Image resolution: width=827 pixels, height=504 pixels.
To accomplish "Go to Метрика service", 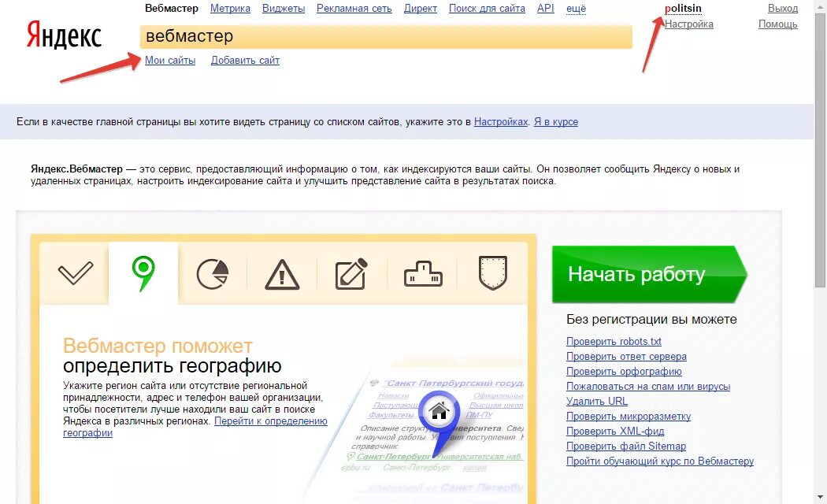I will tap(230, 9).
